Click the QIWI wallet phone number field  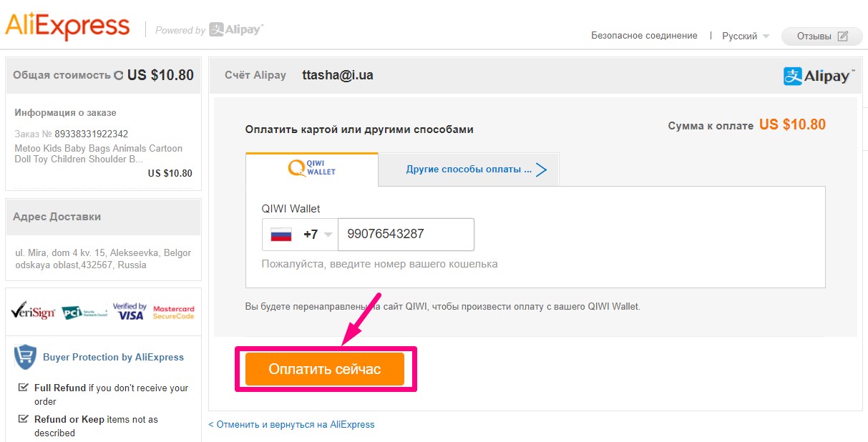click(406, 235)
